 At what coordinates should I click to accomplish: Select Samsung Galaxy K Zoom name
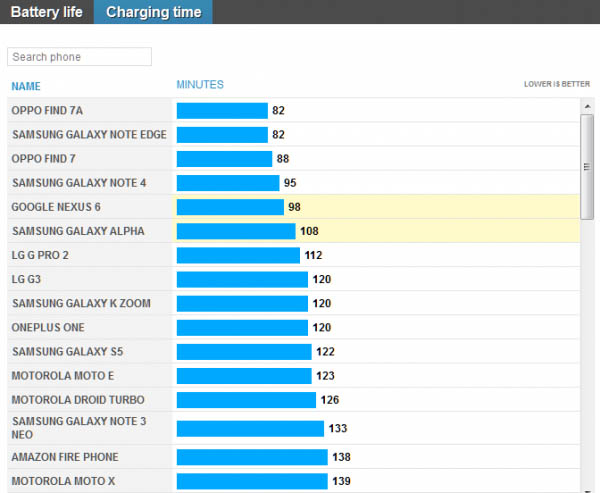tap(82, 304)
